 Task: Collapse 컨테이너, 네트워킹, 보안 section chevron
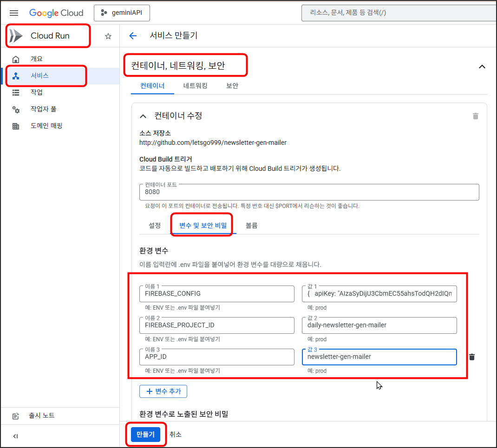pos(482,66)
